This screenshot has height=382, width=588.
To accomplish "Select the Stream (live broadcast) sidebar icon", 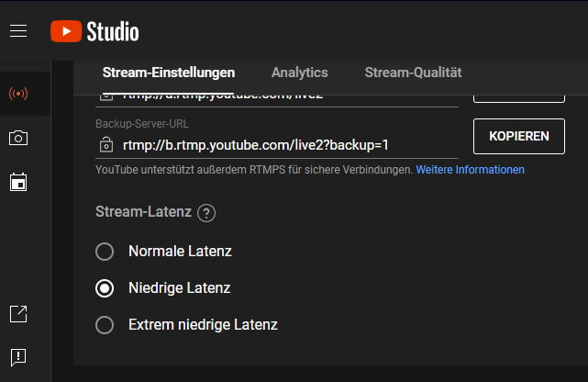I will pos(18,94).
